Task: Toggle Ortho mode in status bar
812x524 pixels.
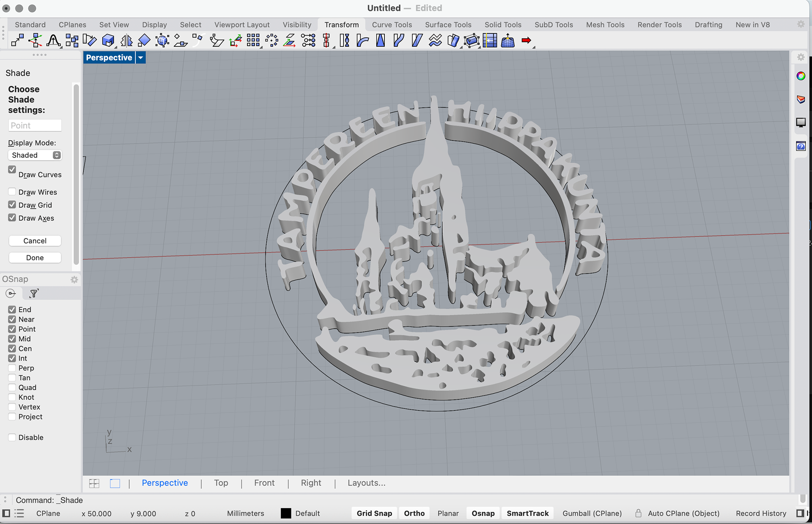Action: tap(414, 513)
